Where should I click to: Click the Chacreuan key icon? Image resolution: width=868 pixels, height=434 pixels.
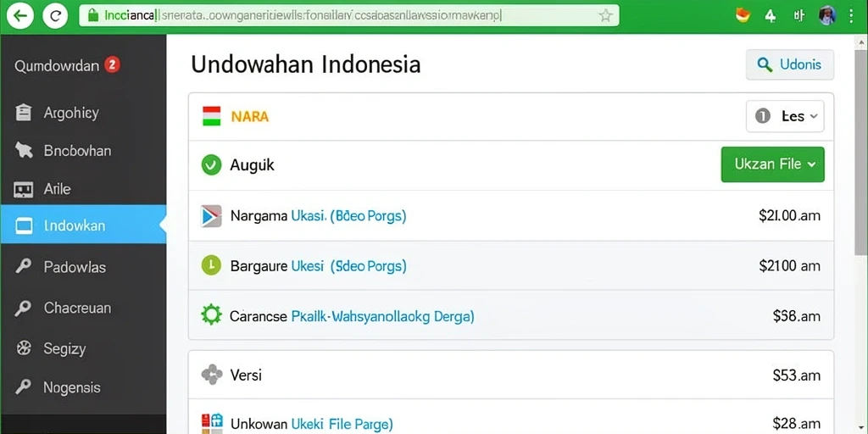point(23,308)
